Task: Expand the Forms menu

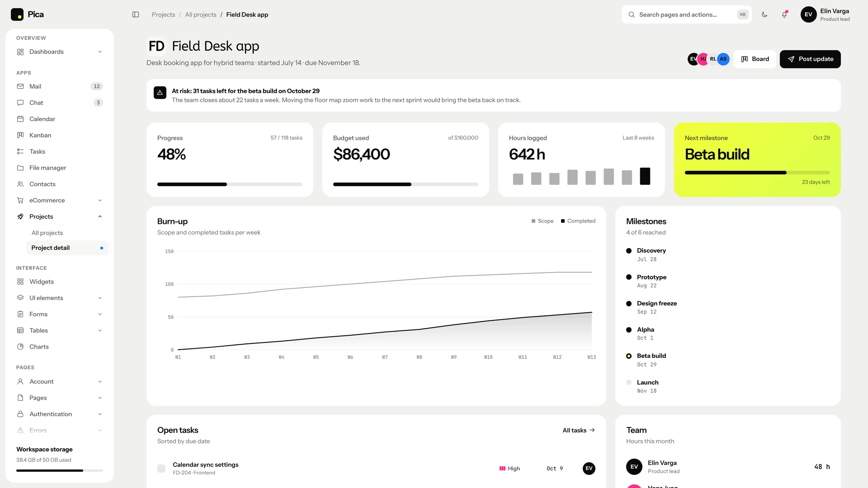Action: tap(60, 314)
